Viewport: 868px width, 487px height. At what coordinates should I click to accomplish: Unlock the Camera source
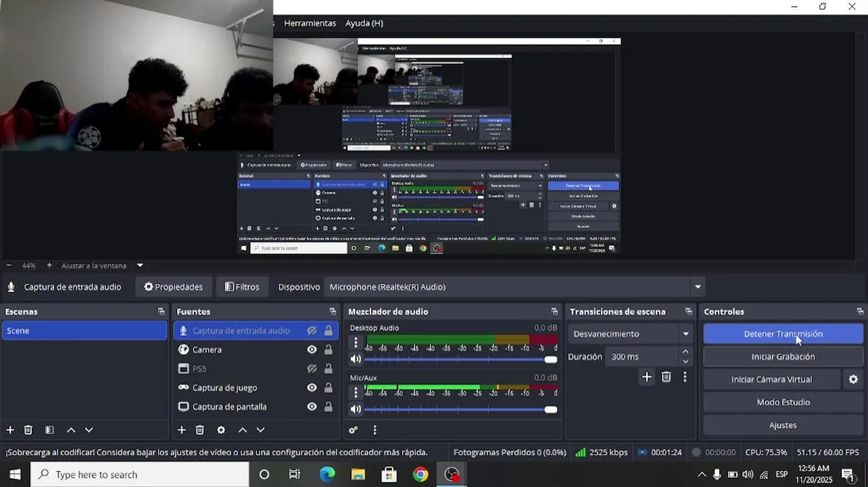(329, 350)
